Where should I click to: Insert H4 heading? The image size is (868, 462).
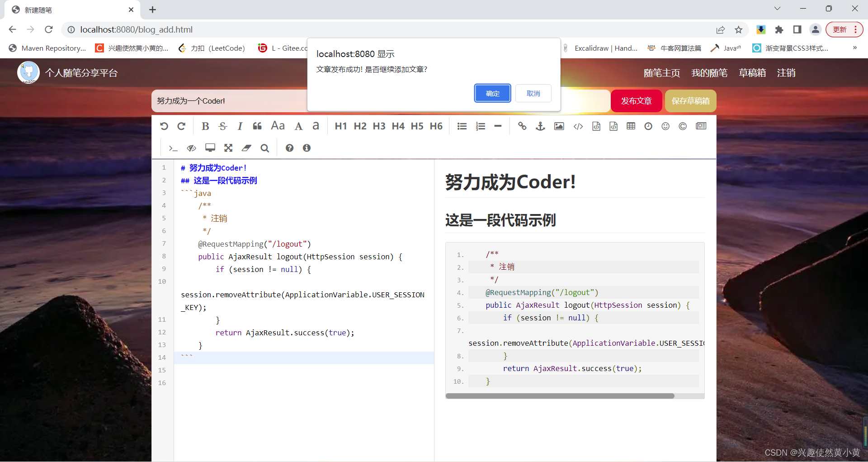click(x=398, y=126)
